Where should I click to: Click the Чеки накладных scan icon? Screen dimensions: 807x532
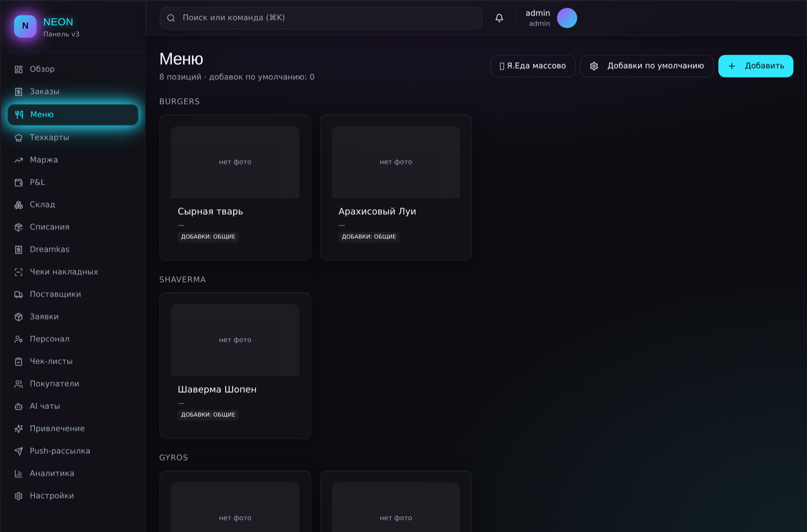pos(19,272)
